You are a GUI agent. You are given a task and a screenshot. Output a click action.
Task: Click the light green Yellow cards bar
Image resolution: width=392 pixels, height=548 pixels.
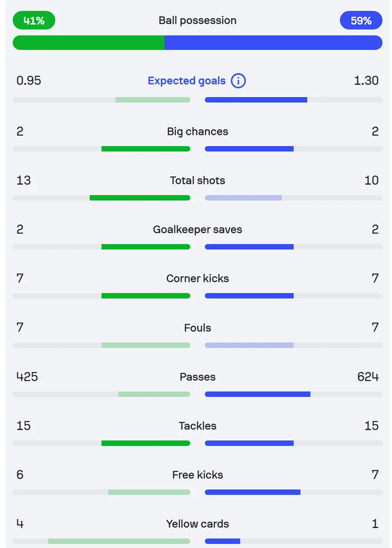tap(119, 541)
